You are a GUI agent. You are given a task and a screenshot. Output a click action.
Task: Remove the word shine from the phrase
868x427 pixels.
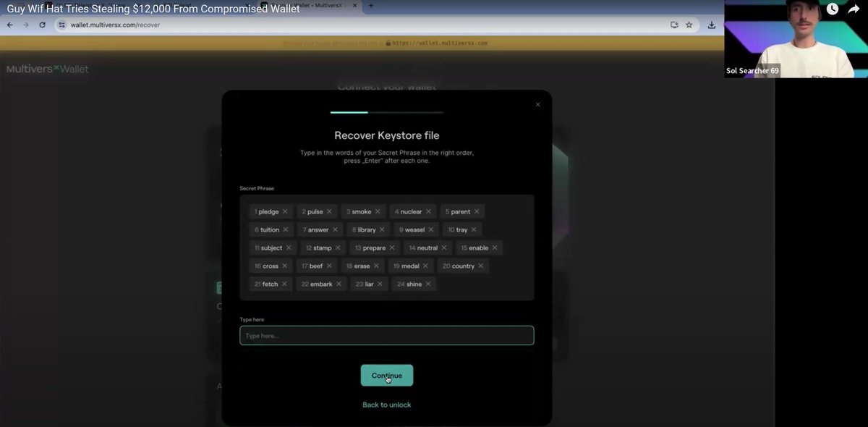[428, 284]
